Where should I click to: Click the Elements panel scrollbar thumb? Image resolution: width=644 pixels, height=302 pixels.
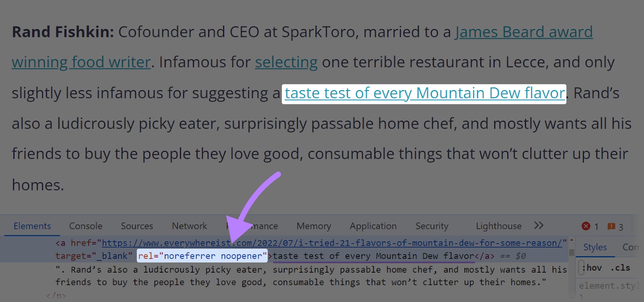coord(572,252)
